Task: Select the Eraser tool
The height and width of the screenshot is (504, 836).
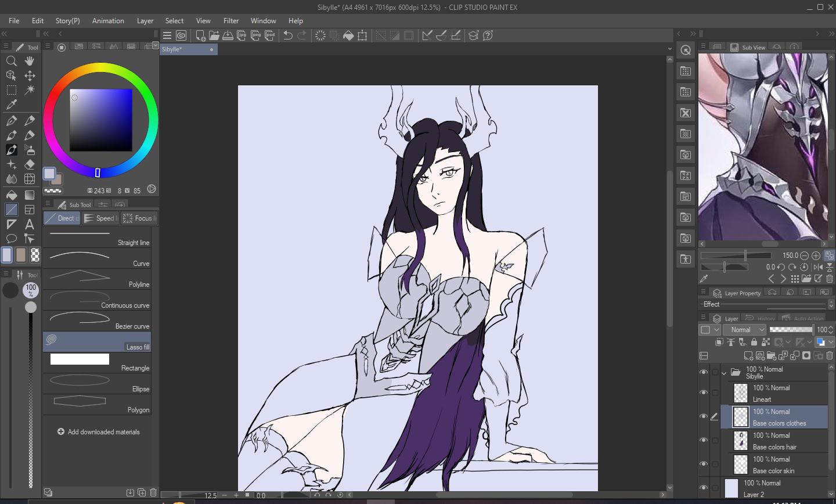Action: tap(30, 164)
